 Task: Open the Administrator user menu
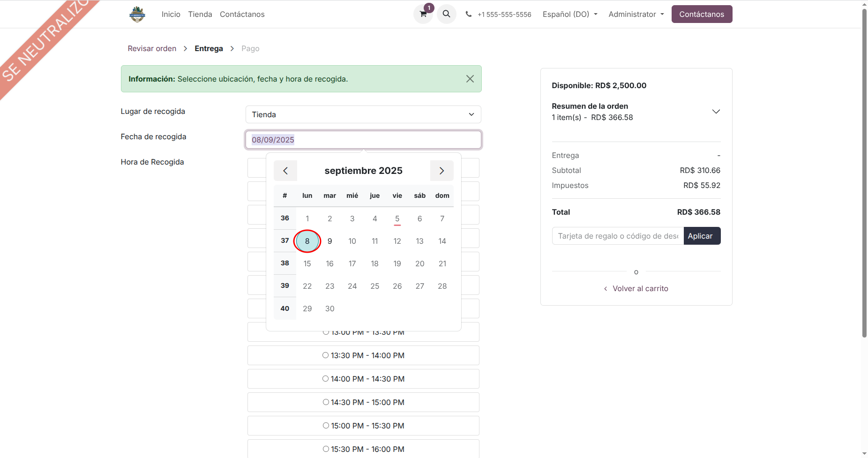click(x=636, y=14)
